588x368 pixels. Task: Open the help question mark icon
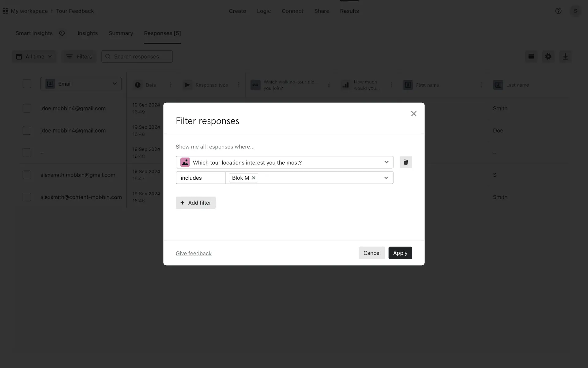(558, 11)
